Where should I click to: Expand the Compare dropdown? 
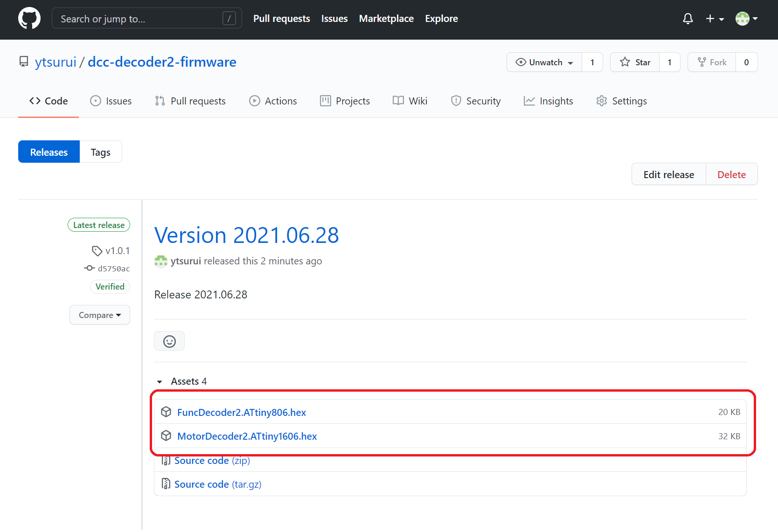click(100, 315)
